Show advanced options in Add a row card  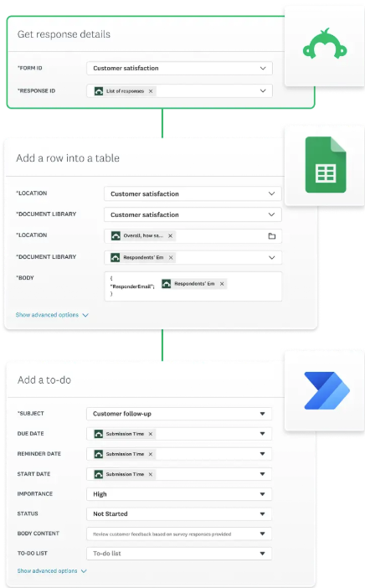(x=52, y=315)
